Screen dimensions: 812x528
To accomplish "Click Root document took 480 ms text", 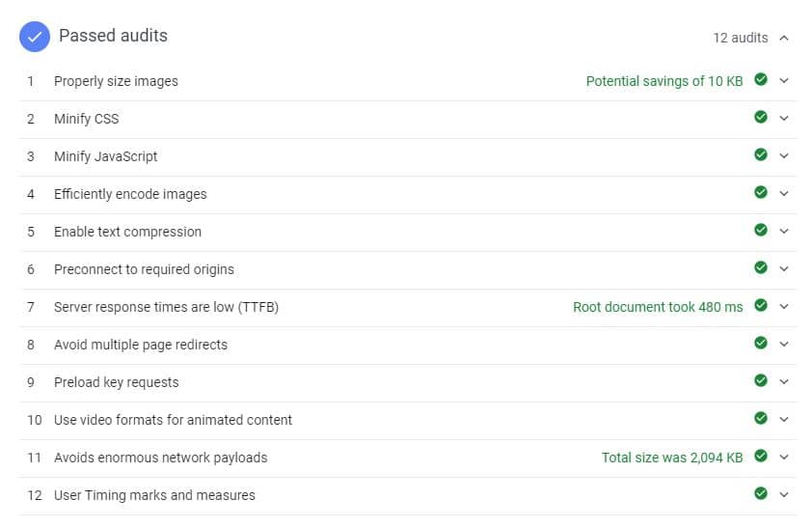I will [658, 307].
